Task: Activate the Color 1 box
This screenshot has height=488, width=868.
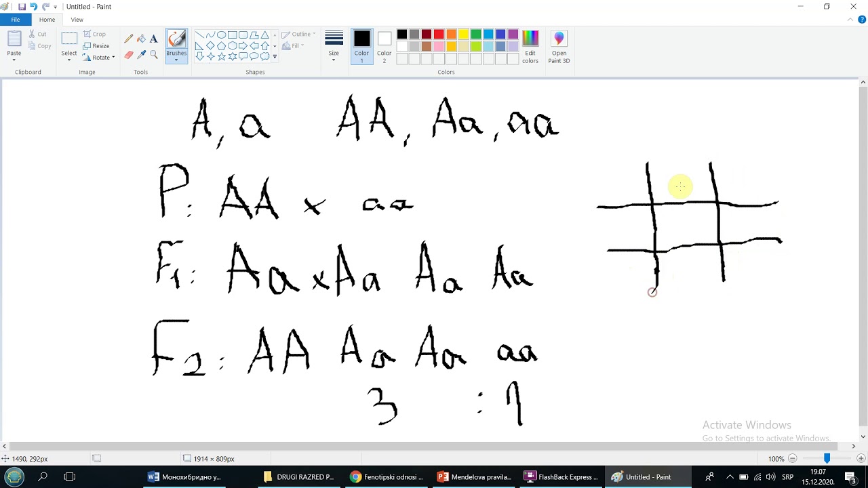Action: tap(361, 47)
